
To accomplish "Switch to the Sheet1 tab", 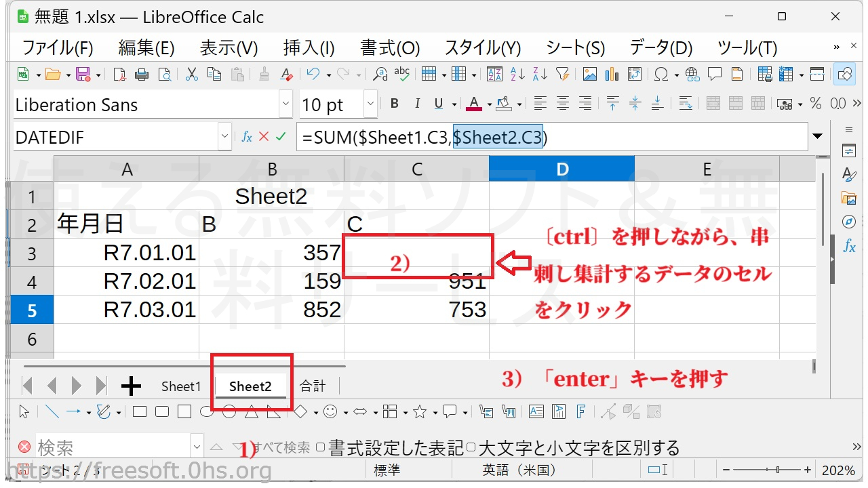I will [181, 386].
